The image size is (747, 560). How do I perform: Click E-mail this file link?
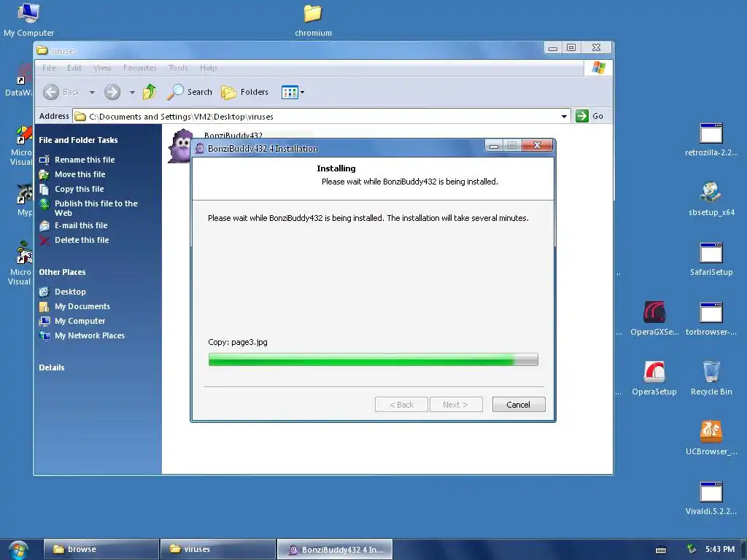tap(81, 225)
